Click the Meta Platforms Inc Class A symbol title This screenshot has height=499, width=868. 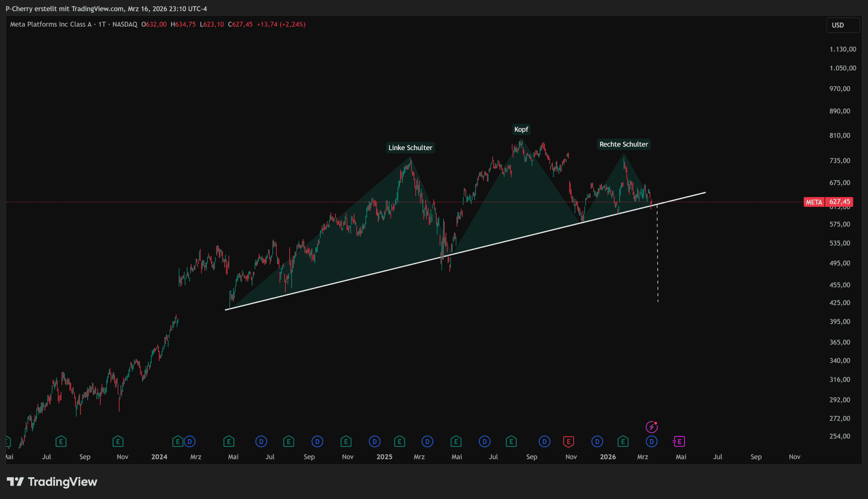51,24
